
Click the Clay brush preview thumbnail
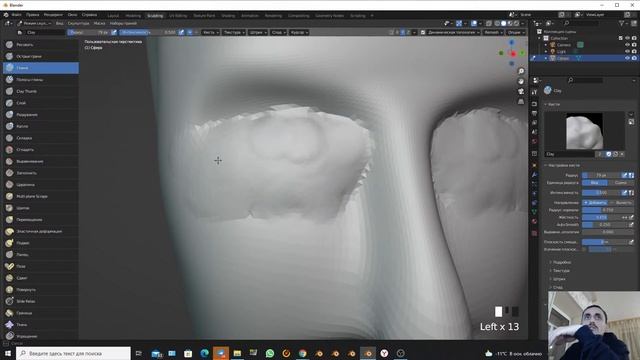click(584, 131)
